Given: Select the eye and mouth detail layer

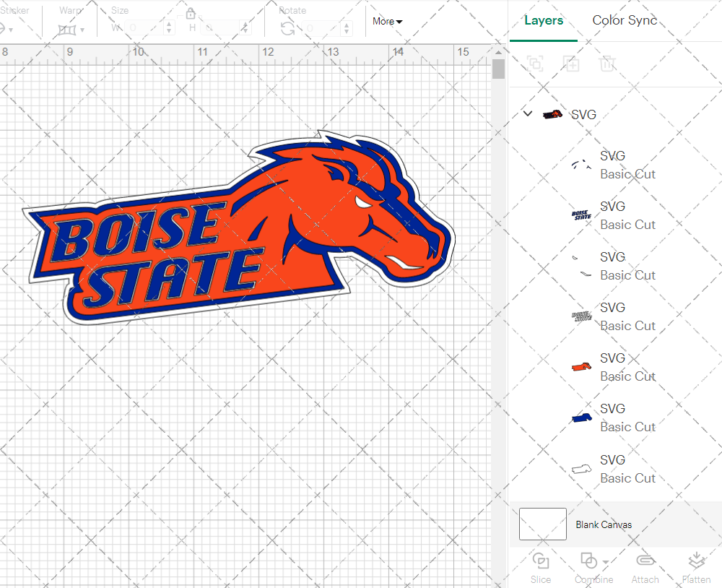Looking at the screenshot, I should pyautogui.click(x=581, y=266).
